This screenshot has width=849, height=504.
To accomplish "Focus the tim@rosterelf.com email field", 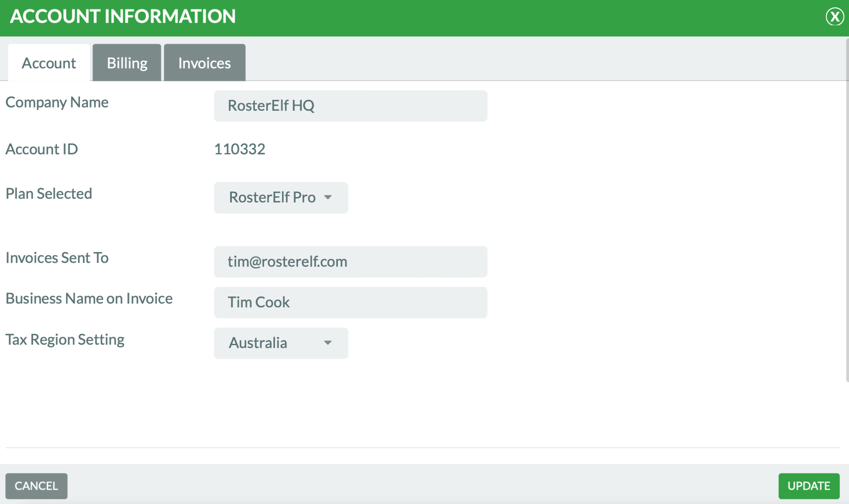I will click(x=351, y=262).
